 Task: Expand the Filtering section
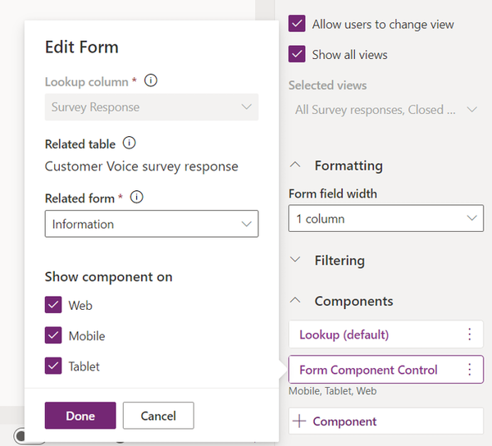pyautogui.click(x=295, y=259)
